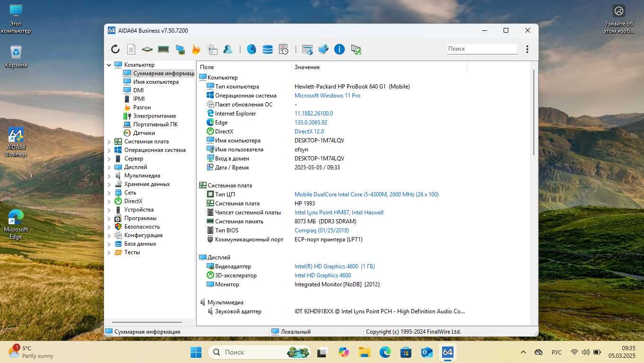644x363 pixels.
Task: Expand the Сервер tree node
Action: pos(109,159)
